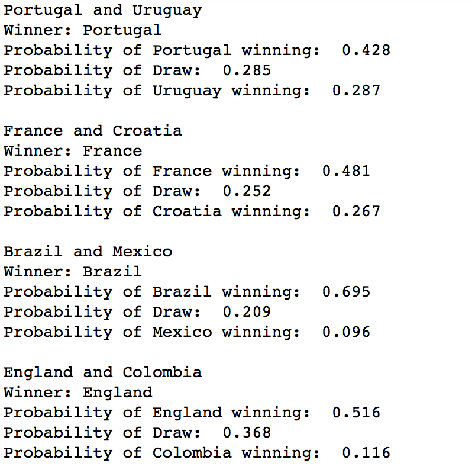Click the 'Portugal and Uruguay' heading line
The width and height of the screenshot is (472, 476).
click(x=102, y=11)
